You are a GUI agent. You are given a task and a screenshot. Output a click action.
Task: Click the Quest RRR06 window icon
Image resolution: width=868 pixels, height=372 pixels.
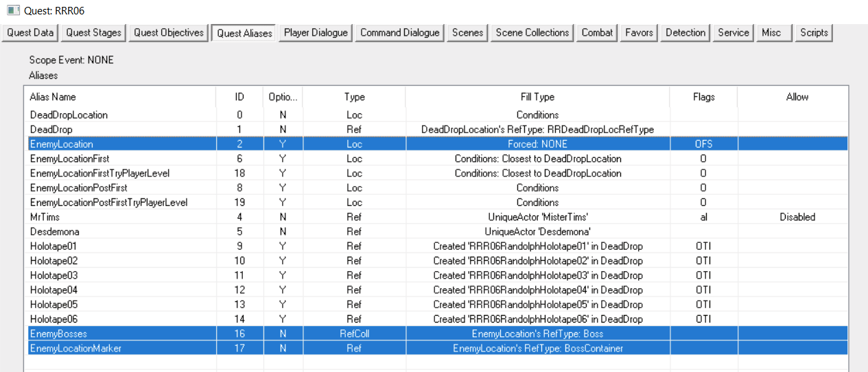click(12, 10)
